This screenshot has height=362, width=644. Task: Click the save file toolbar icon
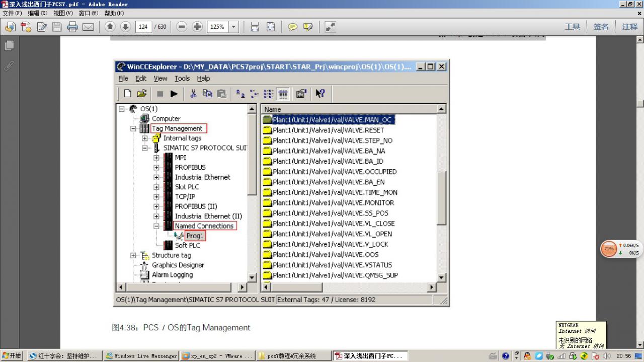coord(57,27)
